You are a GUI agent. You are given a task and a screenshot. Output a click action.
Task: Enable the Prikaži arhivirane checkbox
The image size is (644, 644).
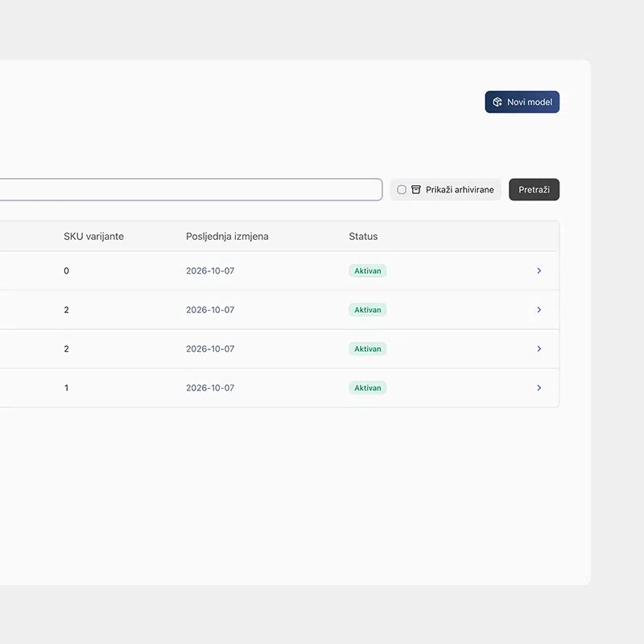[402, 189]
